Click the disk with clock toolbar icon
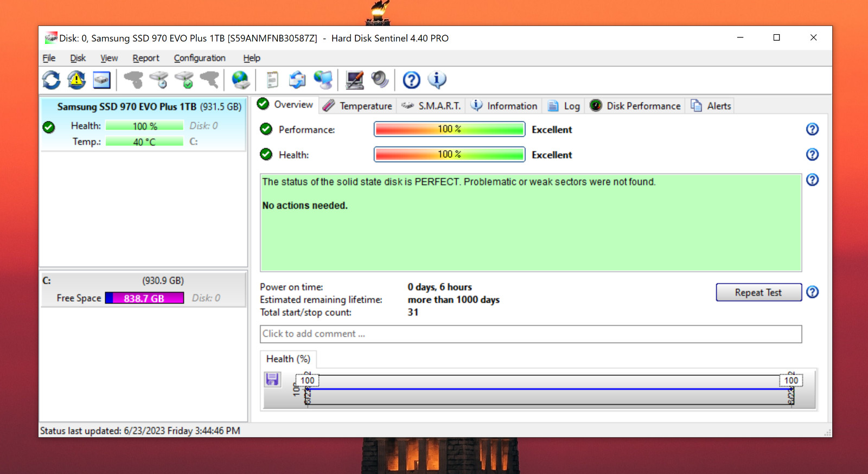This screenshot has height=474, width=868. pos(159,80)
